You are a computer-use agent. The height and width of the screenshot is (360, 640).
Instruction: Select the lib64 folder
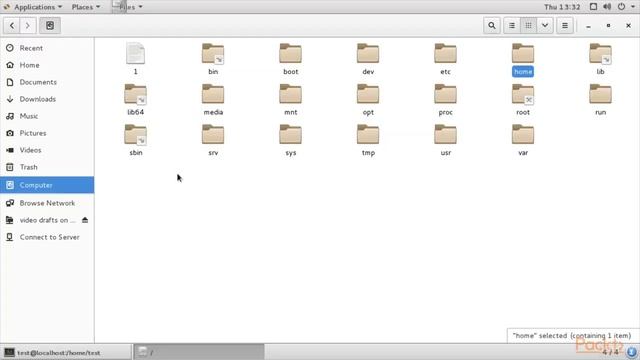[x=136, y=99]
